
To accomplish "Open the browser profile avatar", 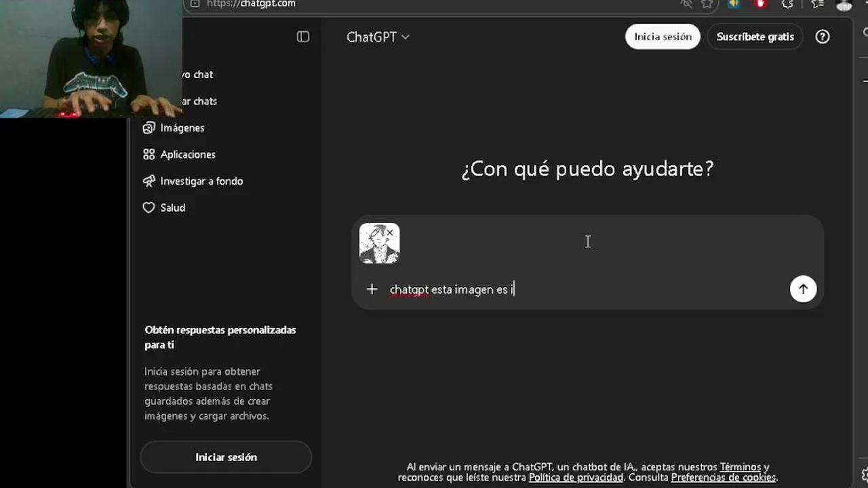I will (844, 5).
